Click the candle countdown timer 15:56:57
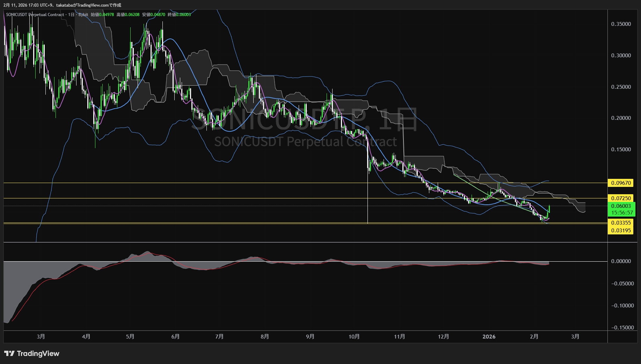The image size is (641, 364). 622,212
